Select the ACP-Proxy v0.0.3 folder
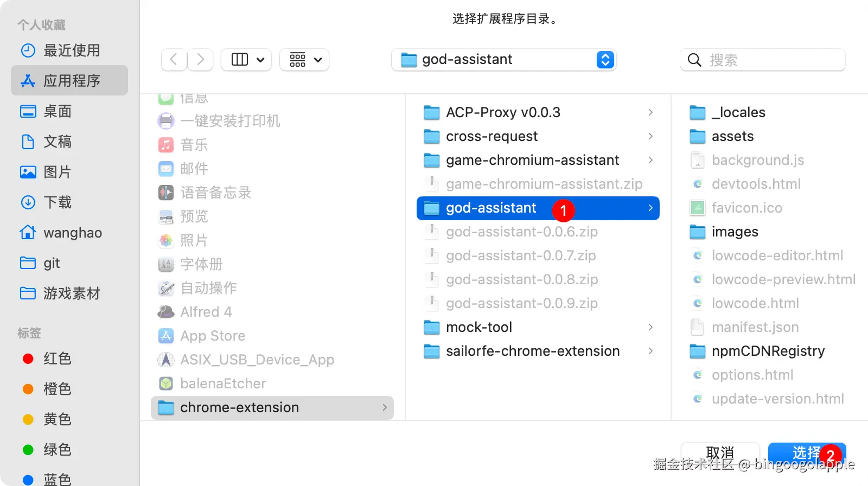Screen dimensions: 868x486 pos(502,112)
